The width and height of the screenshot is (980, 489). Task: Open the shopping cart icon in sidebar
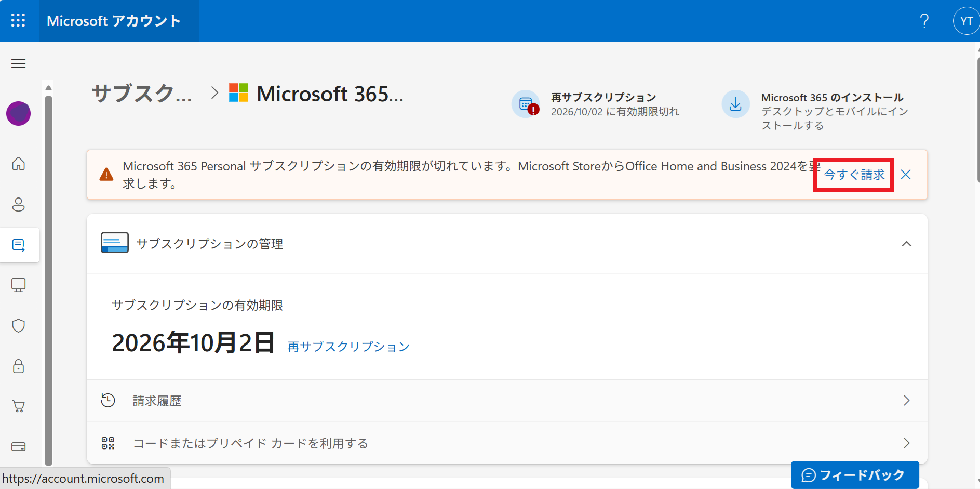tap(19, 406)
